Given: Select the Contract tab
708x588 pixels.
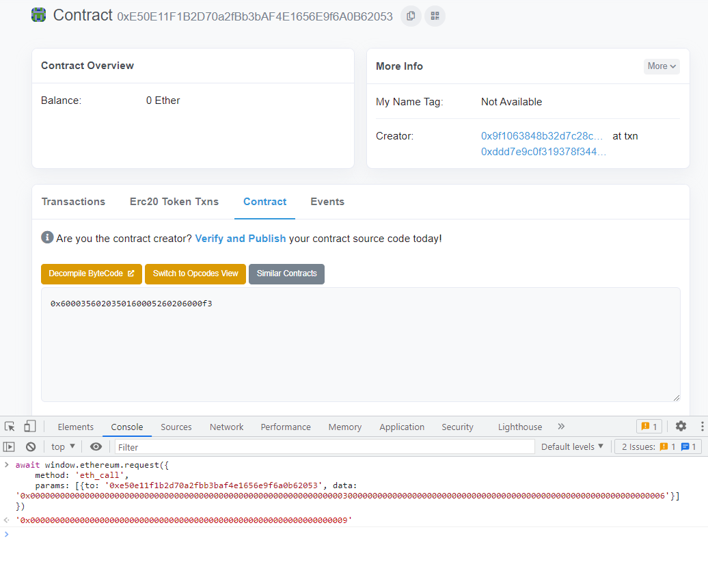Looking at the screenshot, I should click(264, 202).
